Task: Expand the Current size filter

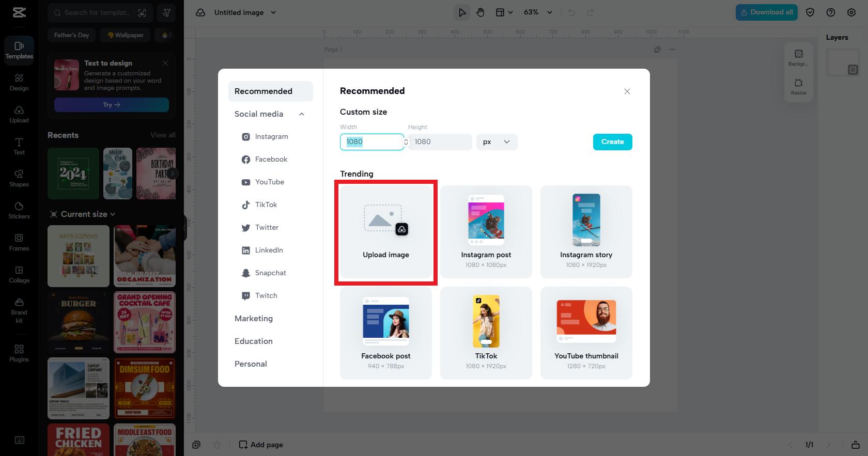Action: [x=83, y=214]
